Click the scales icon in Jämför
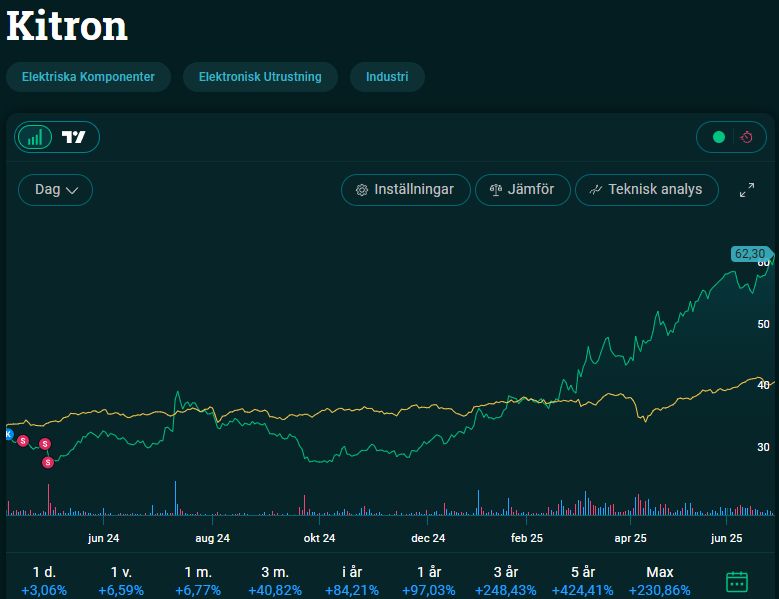Screen dimensions: 779x599 point(496,190)
